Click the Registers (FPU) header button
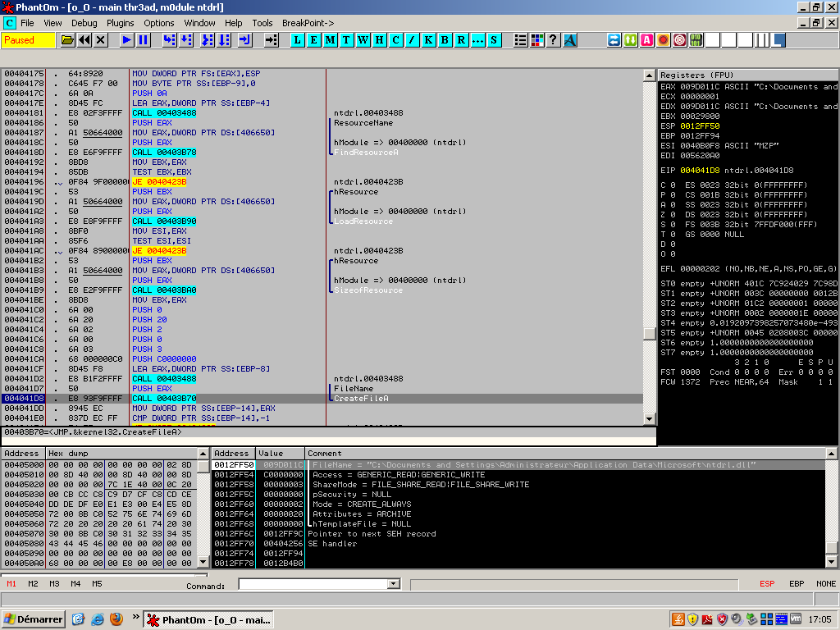 748,75
